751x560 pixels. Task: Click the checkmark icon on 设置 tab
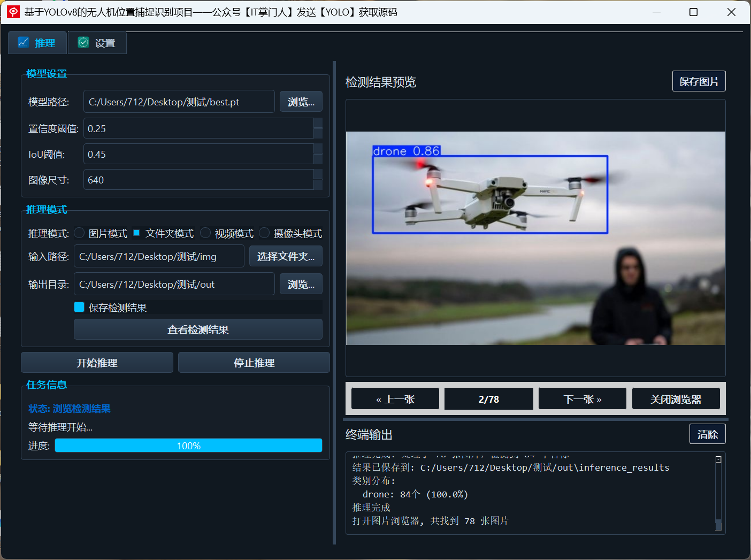click(83, 42)
